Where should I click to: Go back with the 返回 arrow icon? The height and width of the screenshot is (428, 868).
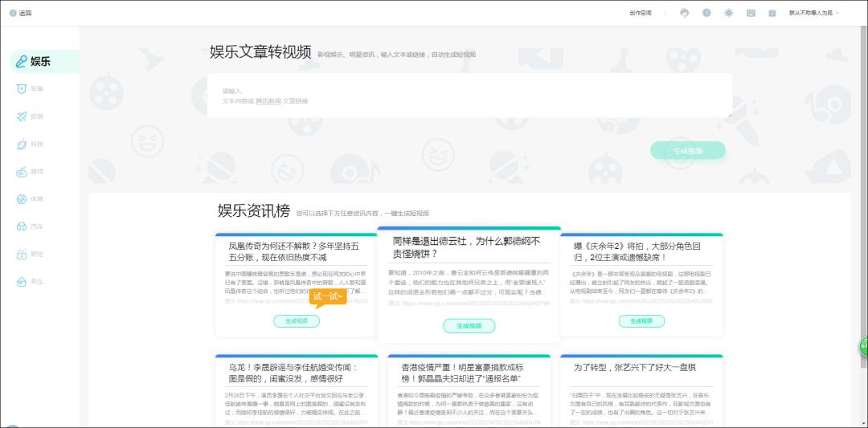[x=13, y=13]
